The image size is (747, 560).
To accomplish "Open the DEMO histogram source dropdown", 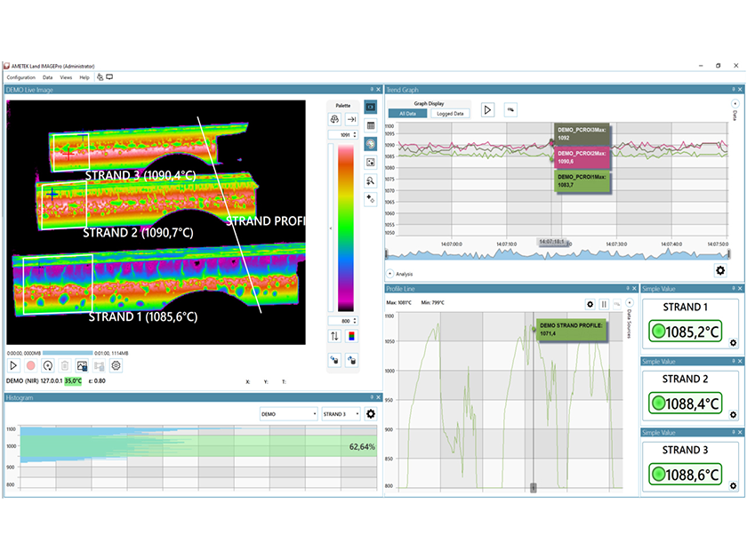I will pos(288,414).
